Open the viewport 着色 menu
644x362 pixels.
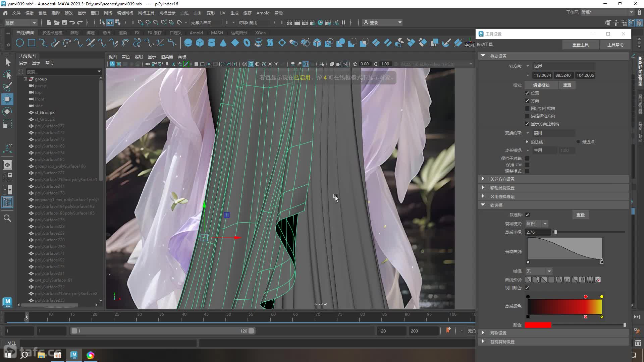click(x=126, y=57)
